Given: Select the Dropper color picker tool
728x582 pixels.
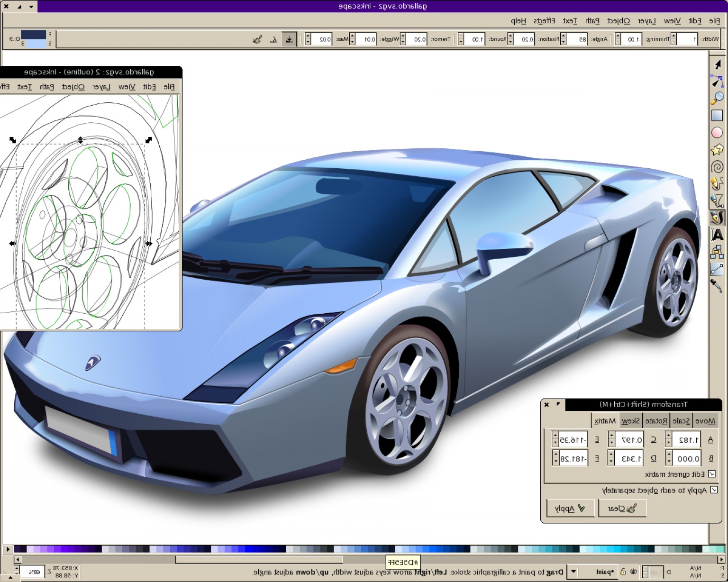Looking at the screenshot, I should point(716,286).
